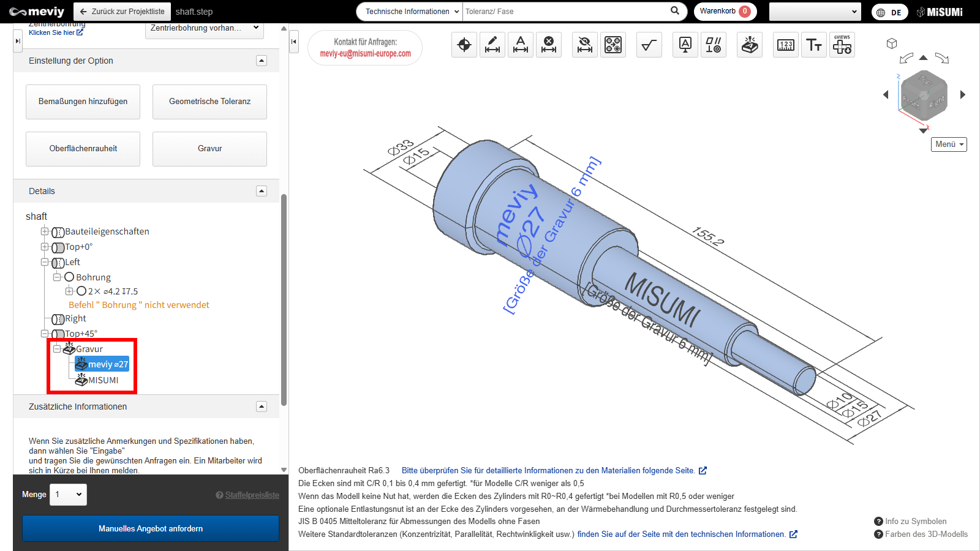Click the geometric tolerance symbols icon
The width and height of the screenshot is (980, 551).
713,45
